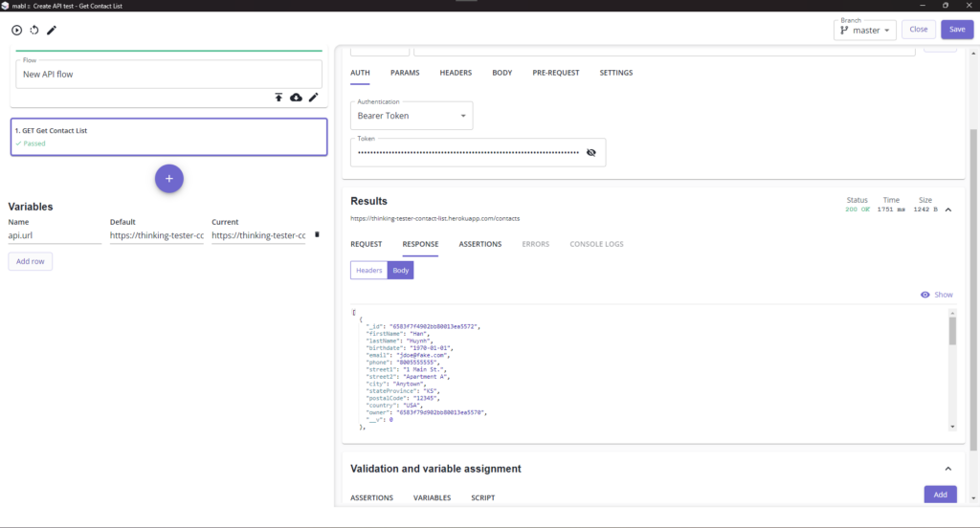Click the Add row button
980x528 pixels.
pos(31,261)
